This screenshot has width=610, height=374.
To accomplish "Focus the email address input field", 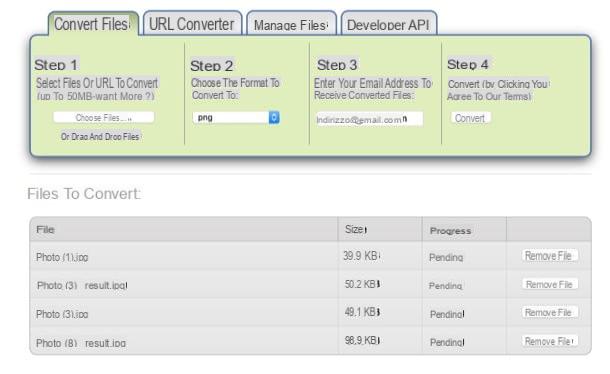I will pos(369,119).
